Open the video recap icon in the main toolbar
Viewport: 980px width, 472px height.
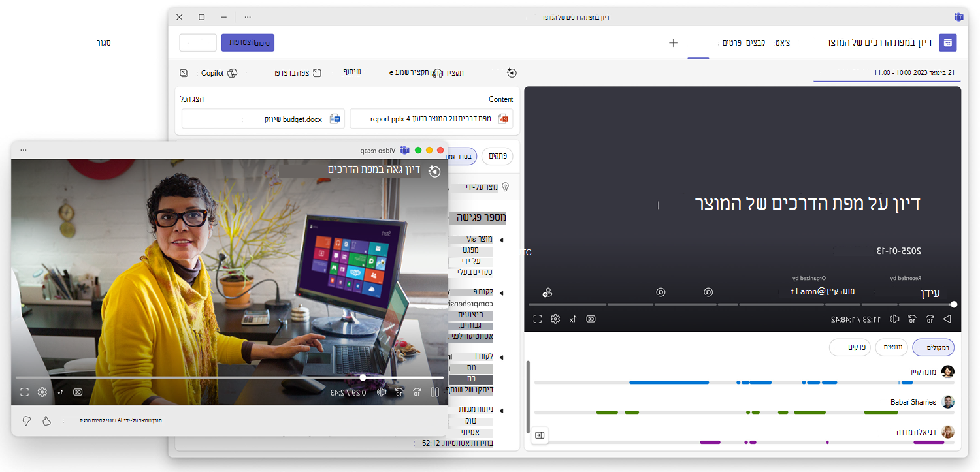point(512,73)
